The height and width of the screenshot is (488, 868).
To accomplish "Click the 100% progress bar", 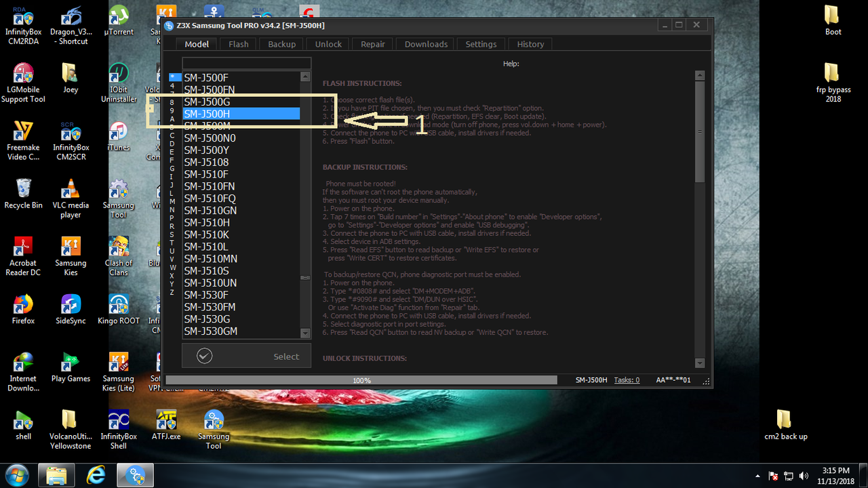I will click(x=361, y=380).
